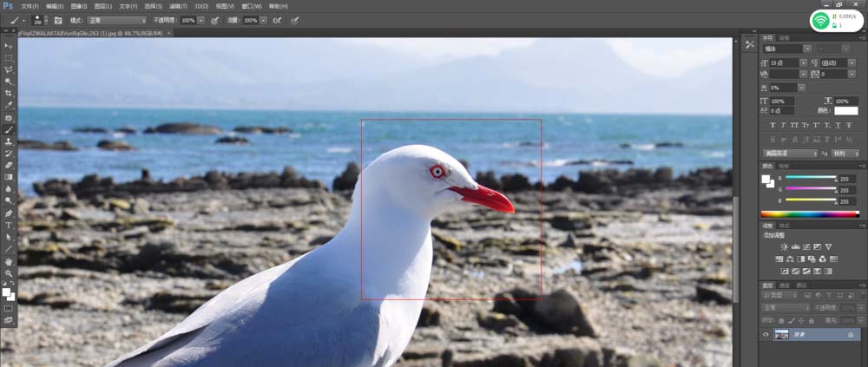Open the brush panel toggle icon
Screen dimensions: 868x367
click(x=58, y=21)
